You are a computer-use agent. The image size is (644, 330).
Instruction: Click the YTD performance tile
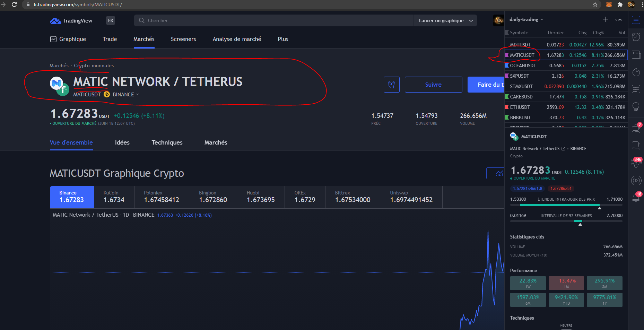click(x=566, y=300)
